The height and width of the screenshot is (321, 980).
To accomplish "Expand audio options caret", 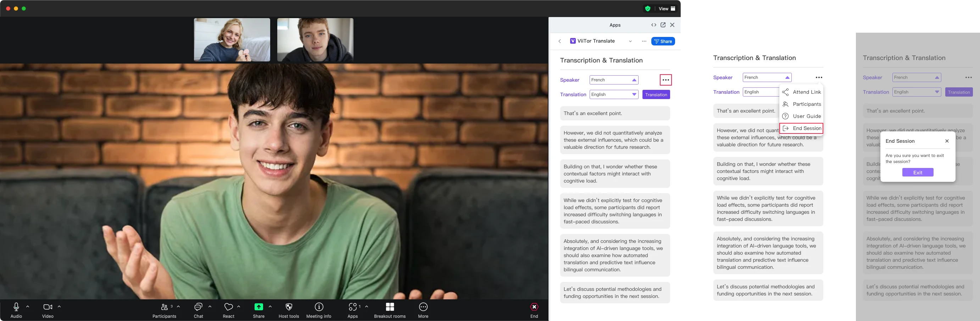I will click(x=28, y=306).
